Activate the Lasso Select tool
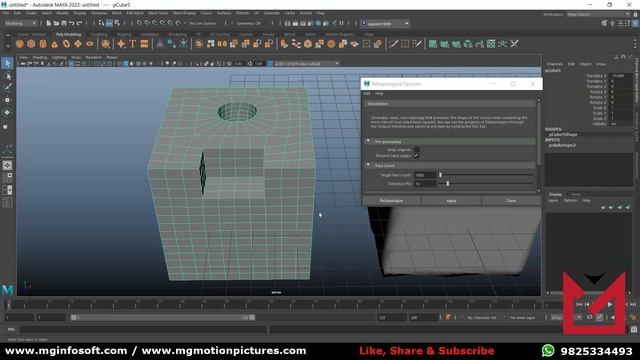Image resolution: width=640 pixels, height=360 pixels. [7, 76]
